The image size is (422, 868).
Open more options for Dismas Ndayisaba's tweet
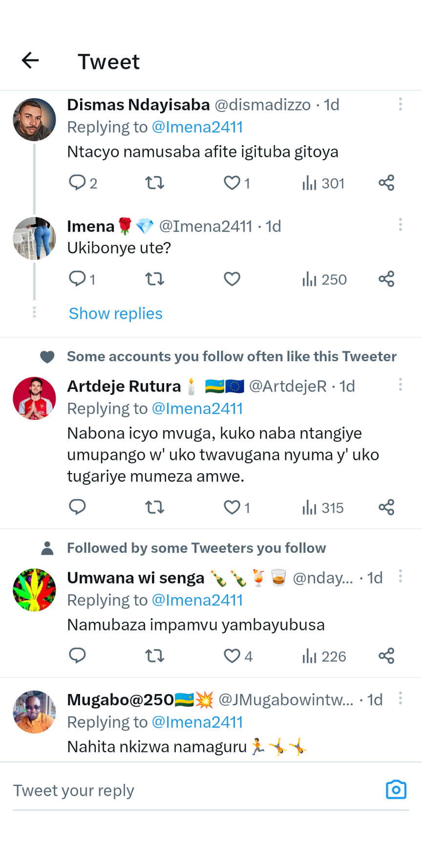401,104
